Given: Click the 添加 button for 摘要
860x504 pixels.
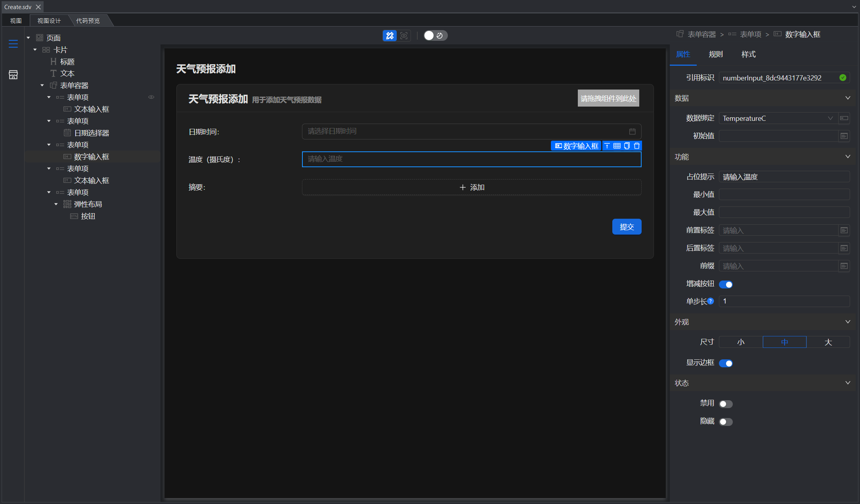Looking at the screenshot, I should tap(472, 187).
